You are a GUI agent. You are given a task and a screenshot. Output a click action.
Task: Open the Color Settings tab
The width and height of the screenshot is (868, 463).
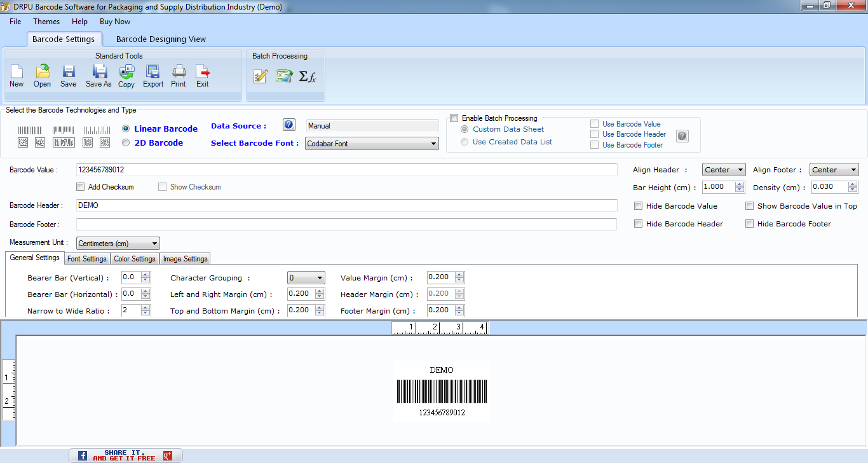[x=135, y=259]
